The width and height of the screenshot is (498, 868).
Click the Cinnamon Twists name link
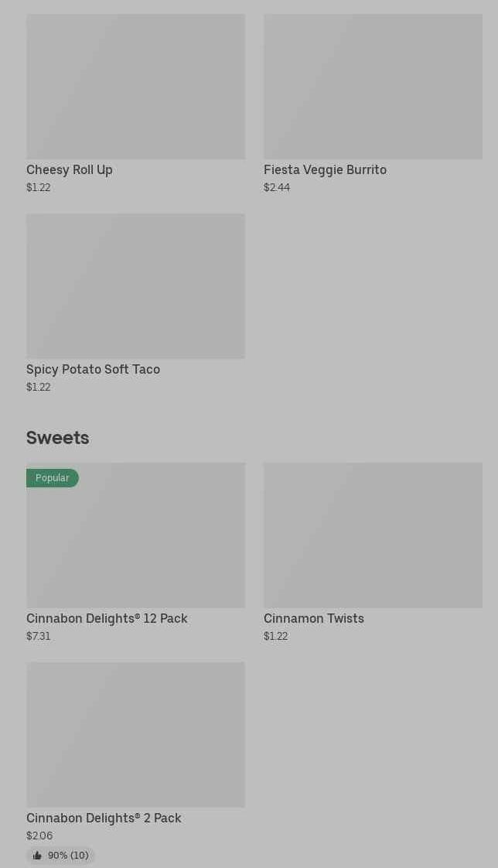313,618
